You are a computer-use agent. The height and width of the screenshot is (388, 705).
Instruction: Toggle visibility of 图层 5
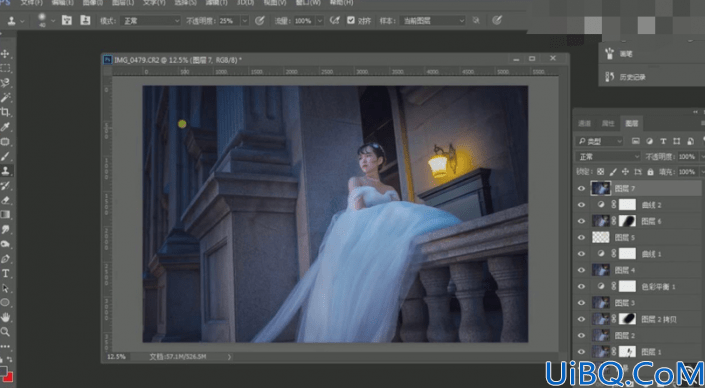pos(581,237)
